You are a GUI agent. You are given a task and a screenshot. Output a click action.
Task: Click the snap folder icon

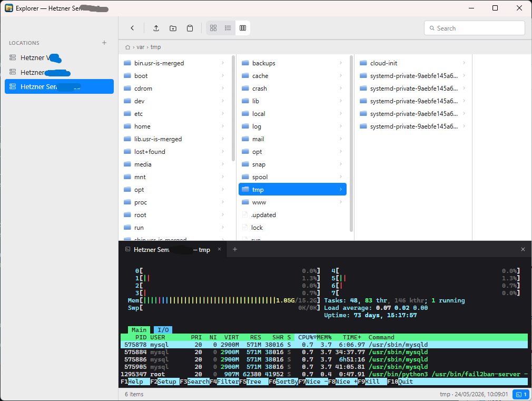(245, 164)
